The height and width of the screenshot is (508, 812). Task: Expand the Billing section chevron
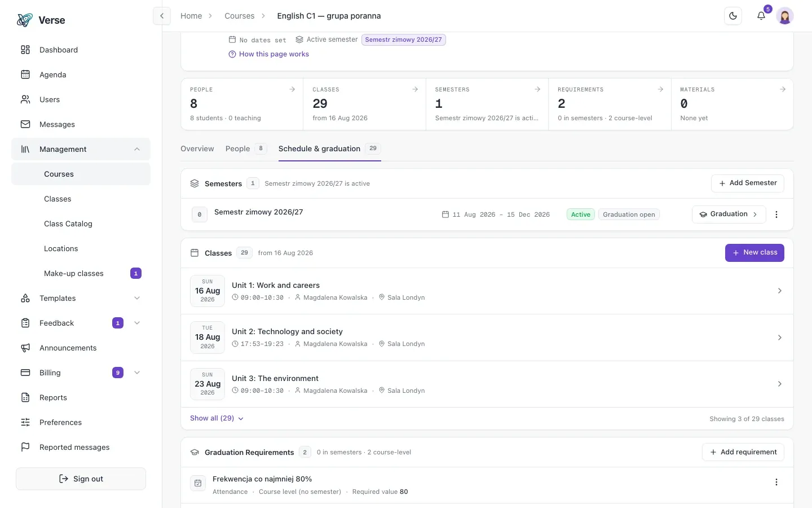(x=137, y=373)
